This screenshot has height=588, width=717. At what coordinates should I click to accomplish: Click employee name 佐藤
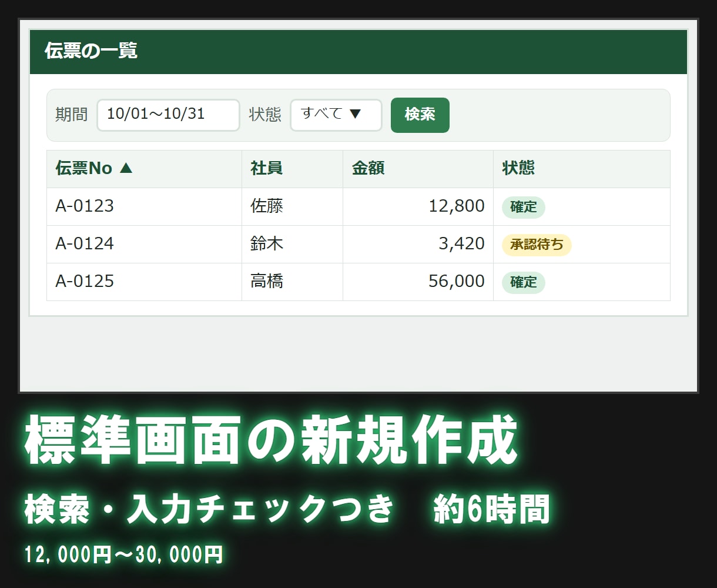[x=267, y=206]
